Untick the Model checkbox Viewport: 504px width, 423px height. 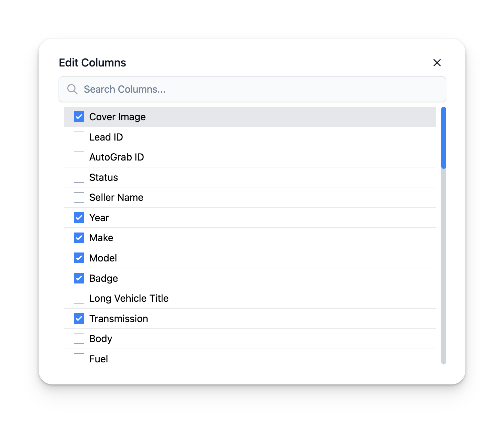click(x=79, y=258)
